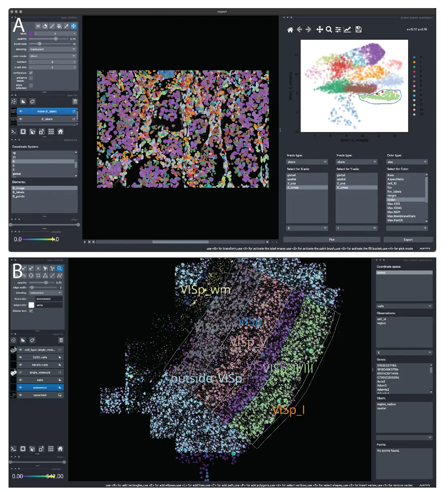
Task: Click new shapes layer button in panel A
Action: (x=23, y=101)
